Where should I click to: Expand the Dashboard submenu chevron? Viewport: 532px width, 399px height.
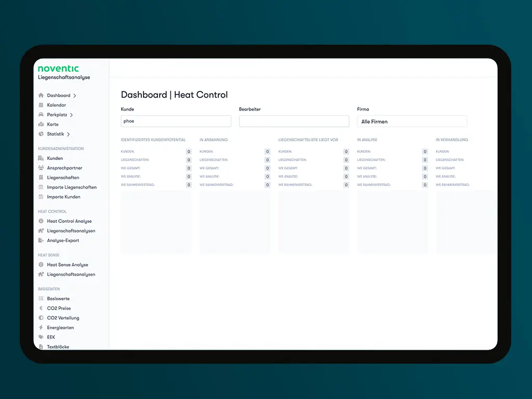pyautogui.click(x=75, y=96)
